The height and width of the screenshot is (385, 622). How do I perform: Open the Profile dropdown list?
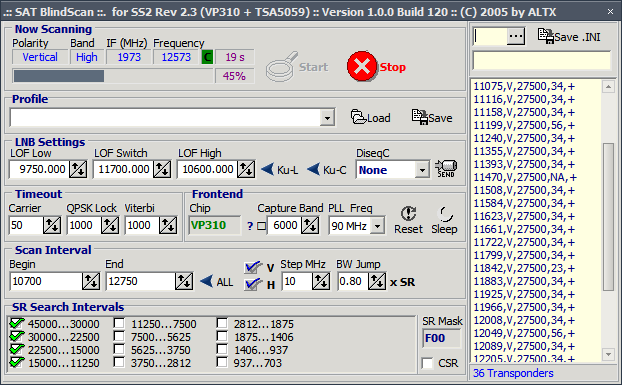pos(327,118)
